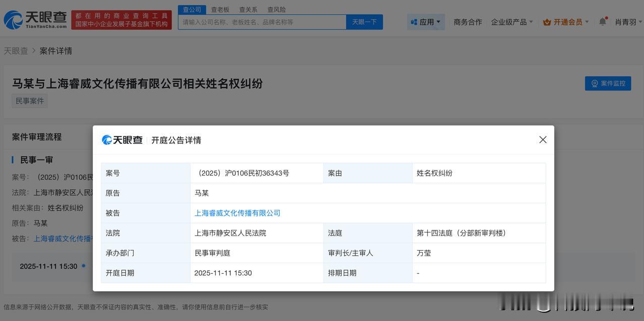Screen dimensions: 644x321
Task: Switch to the 查公司 search tab
Action: [192, 10]
